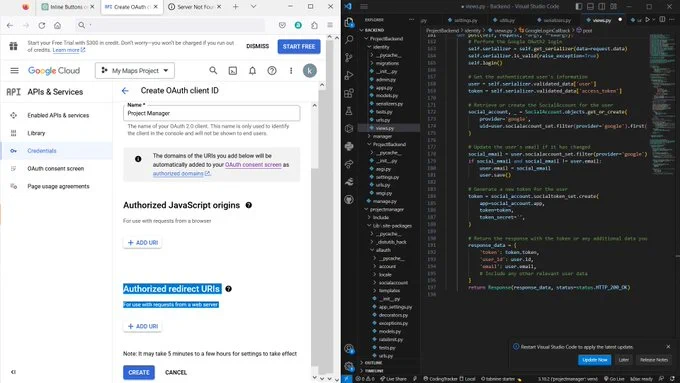Open VS Code hamburger menu icon

click(364, 7)
